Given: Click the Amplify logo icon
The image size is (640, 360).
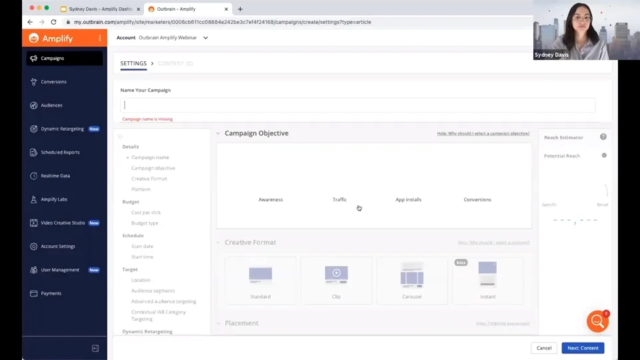Looking at the screenshot, I should coord(34,38).
